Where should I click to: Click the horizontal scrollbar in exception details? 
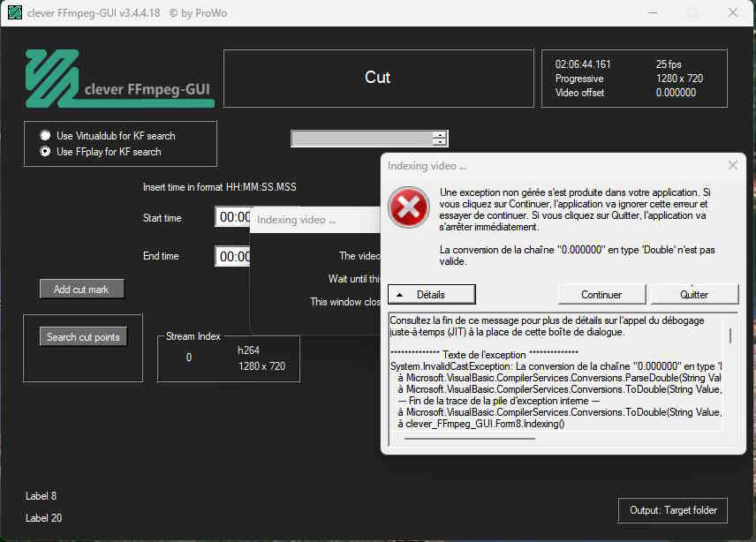tap(470, 439)
